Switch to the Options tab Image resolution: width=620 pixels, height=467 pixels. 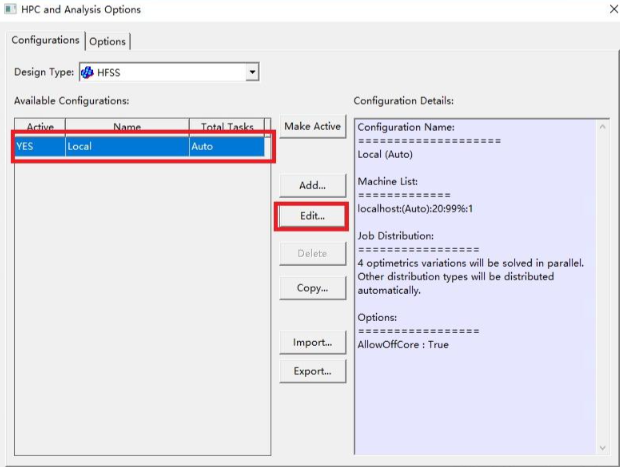pos(108,41)
